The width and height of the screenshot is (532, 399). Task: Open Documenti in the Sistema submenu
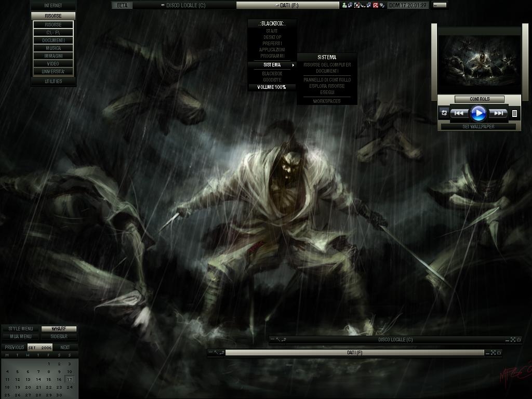[x=327, y=71]
